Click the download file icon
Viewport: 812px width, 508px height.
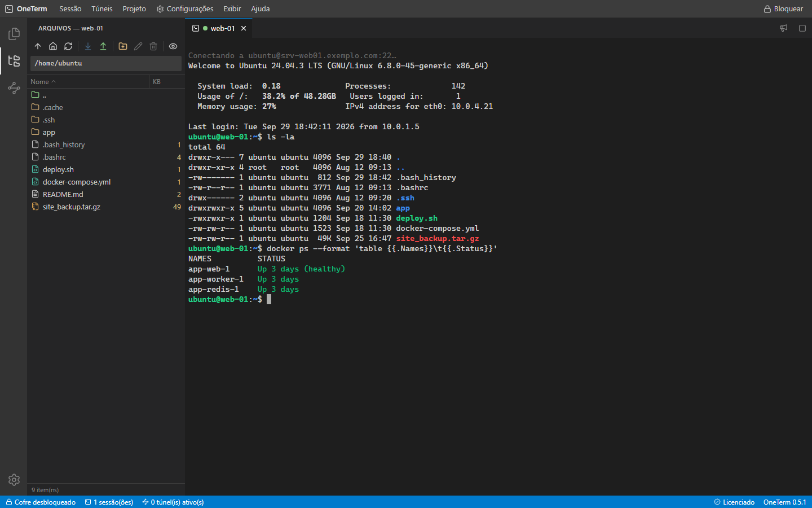88,46
